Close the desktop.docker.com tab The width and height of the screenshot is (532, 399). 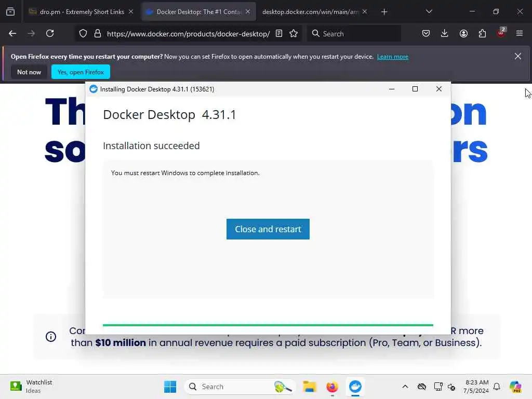[365, 12]
